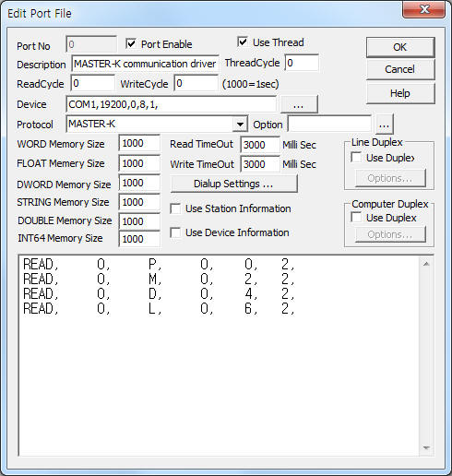Toggle the Port Enable checkbox
The height and width of the screenshot is (476, 452).
pyautogui.click(x=131, y=43)
